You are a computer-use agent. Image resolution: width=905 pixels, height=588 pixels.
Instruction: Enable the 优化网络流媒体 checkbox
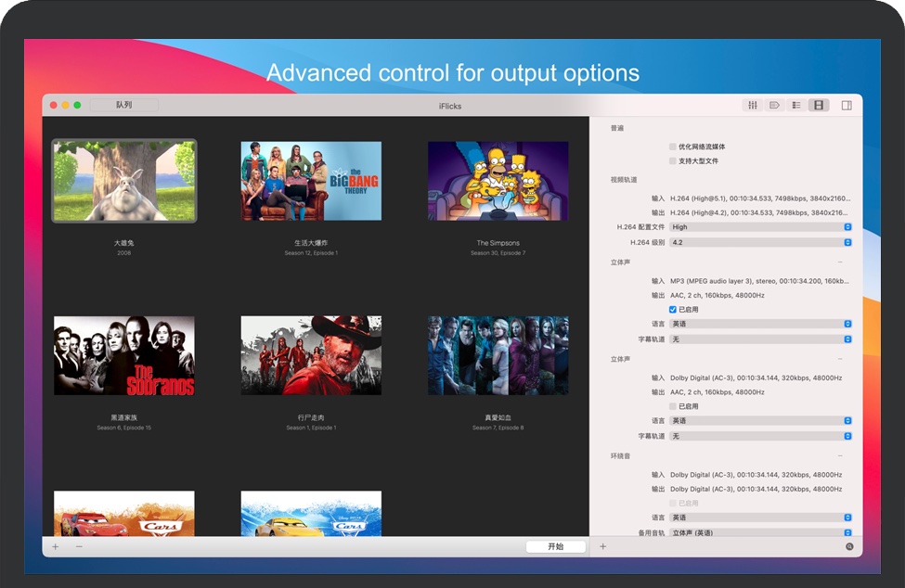673,147
